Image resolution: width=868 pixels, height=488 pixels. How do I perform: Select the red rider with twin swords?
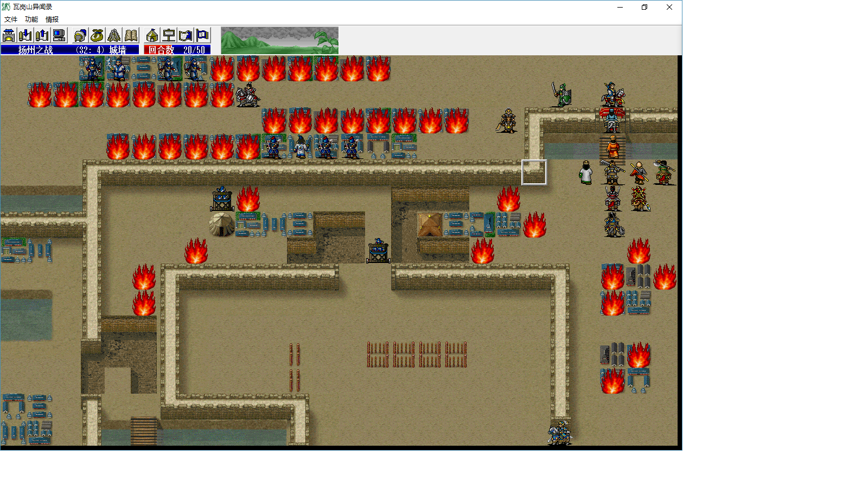[612, 198]
